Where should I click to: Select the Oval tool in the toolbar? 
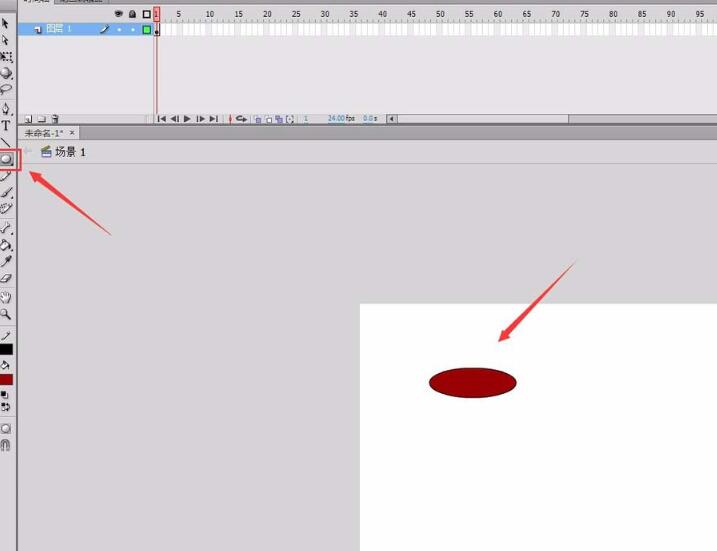[x=7, y=158]
